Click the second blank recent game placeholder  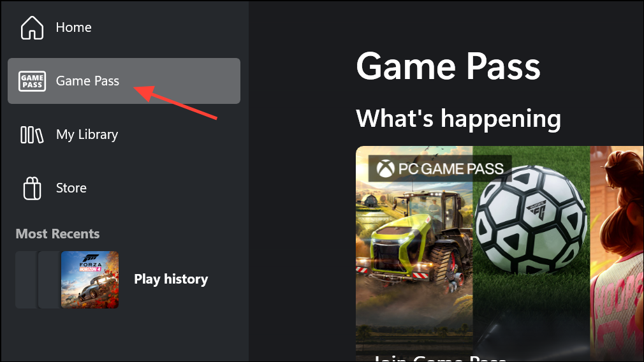pos(49,280)
